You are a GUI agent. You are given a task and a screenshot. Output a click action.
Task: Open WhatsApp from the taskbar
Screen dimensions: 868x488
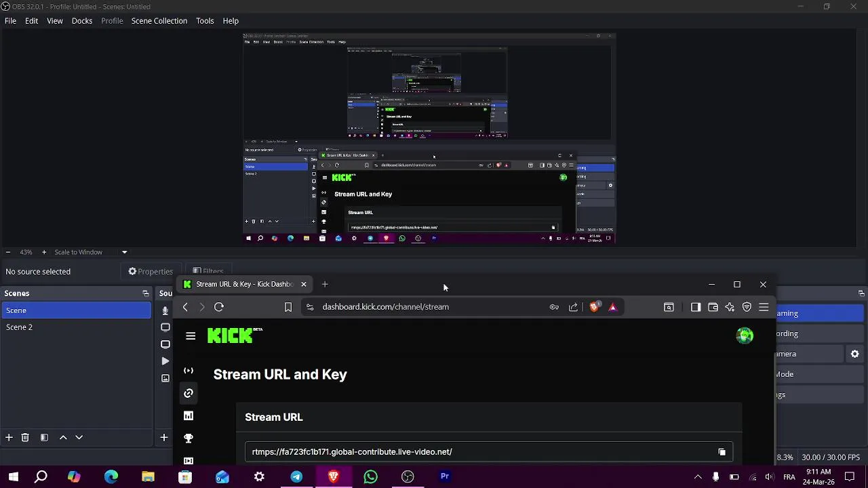click(x=370, y=476)
